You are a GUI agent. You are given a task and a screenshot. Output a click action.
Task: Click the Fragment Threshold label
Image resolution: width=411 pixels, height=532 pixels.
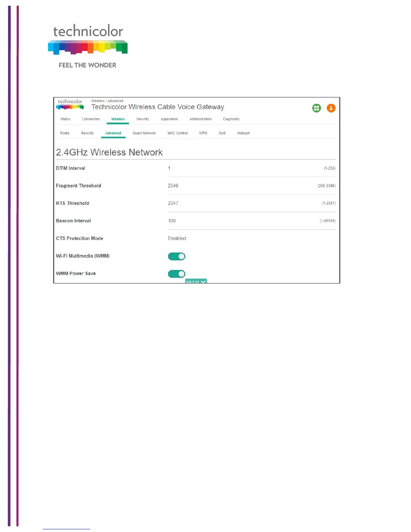tap(79, 186)
